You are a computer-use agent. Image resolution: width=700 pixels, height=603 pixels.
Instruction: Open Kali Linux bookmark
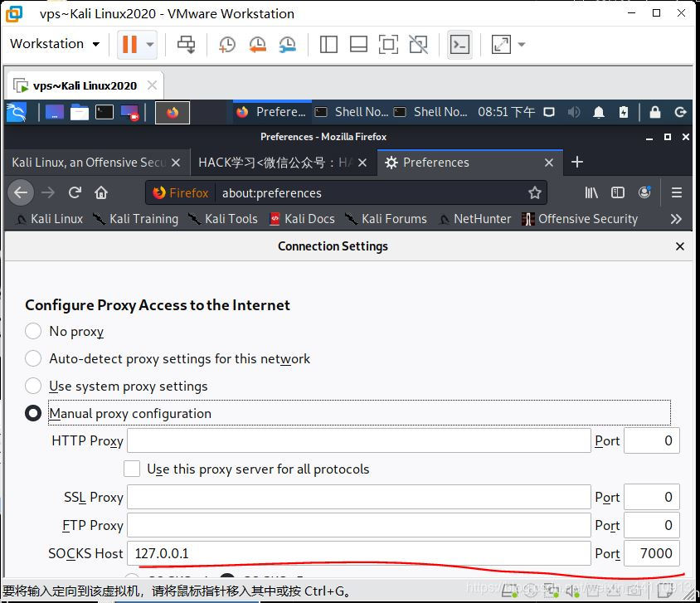[49, 219]
